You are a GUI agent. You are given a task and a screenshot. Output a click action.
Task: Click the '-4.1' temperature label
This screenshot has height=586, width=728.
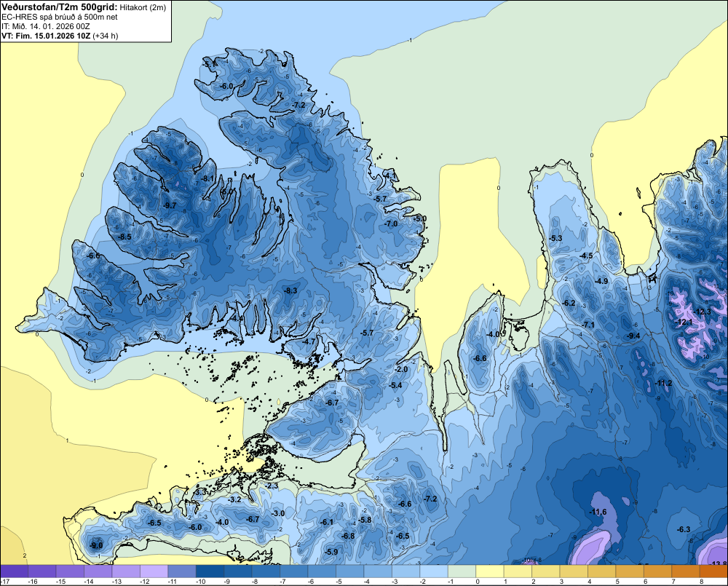tap(391, 175)
